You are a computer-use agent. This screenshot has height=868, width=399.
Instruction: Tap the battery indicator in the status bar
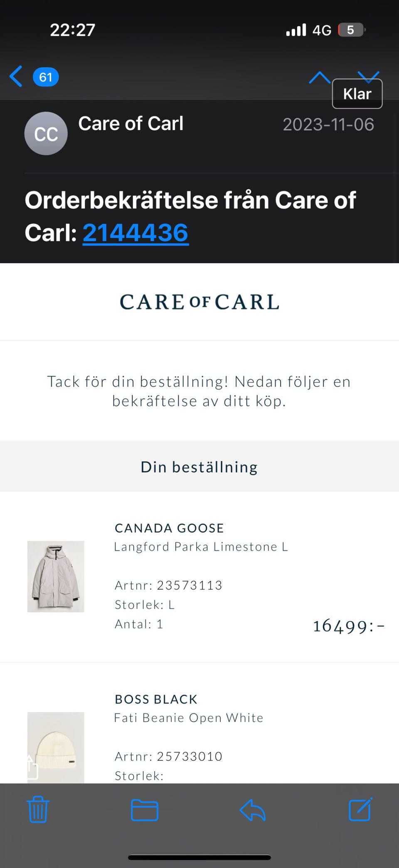coord(352,30)
